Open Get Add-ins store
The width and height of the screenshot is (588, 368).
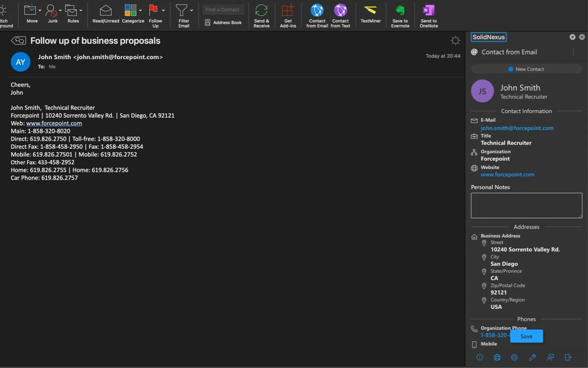[288, 15]
